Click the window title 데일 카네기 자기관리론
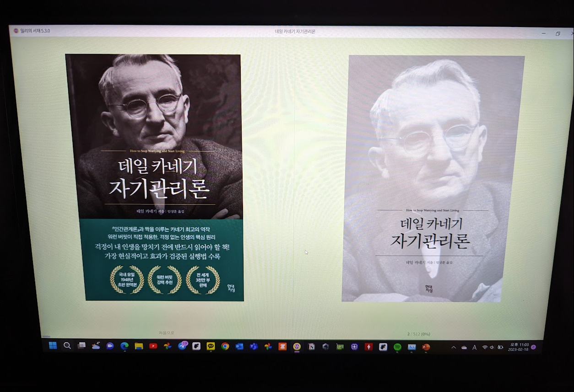Image resolution: width=574 pixels, height=392 pixels. click(295, 32)
